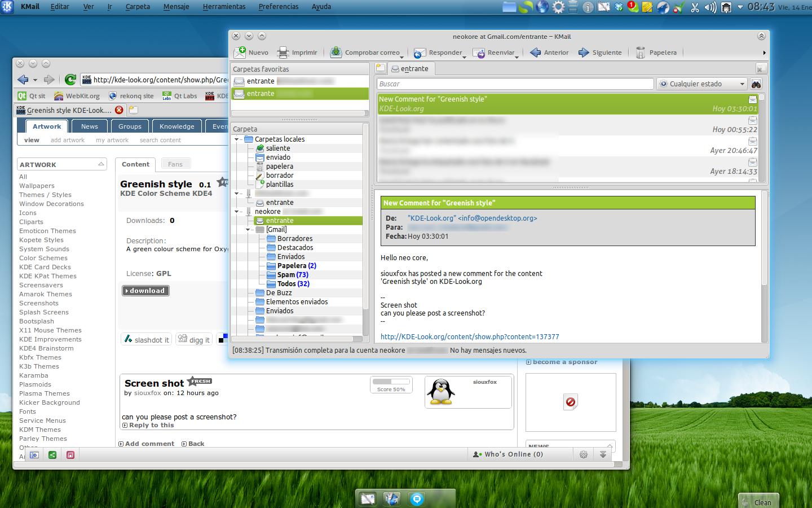812x508 pixels.
Task: Click the Nuevo new message button
Action: tap(251, 52)
